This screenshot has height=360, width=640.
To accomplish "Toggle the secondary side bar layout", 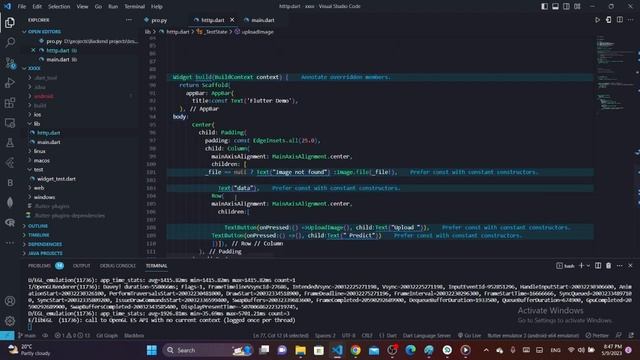I will point(567,6).
